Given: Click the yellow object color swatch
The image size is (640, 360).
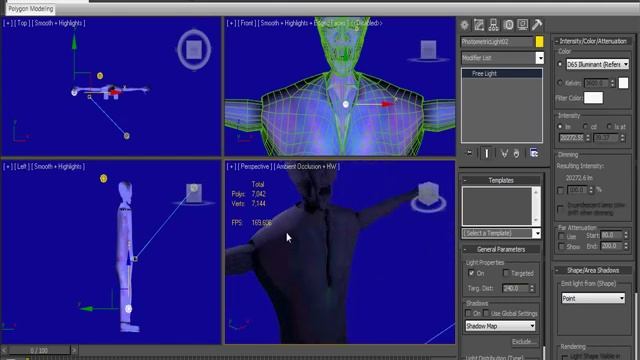Looking at the screenshot, I should tap(539, 42).
